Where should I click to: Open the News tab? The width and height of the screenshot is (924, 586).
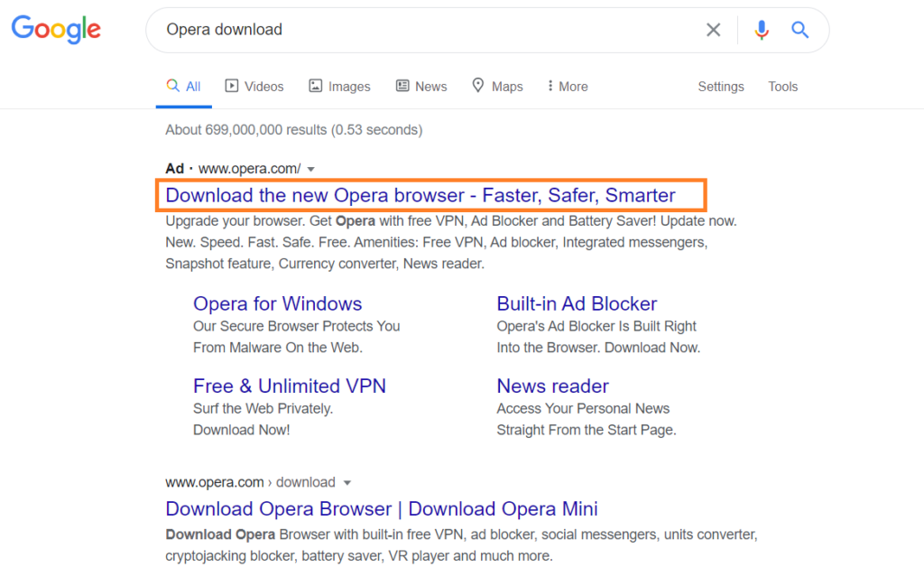click(x=421, y=87)
